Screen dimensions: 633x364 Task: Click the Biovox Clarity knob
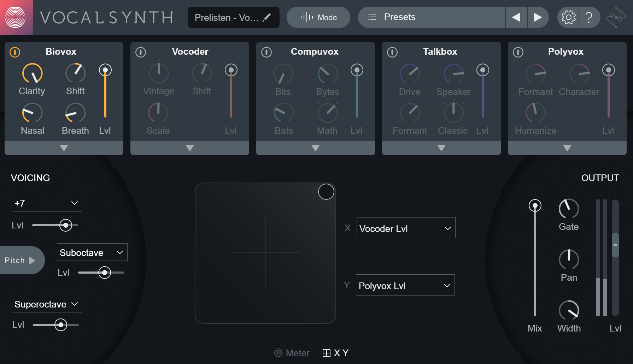33,73
